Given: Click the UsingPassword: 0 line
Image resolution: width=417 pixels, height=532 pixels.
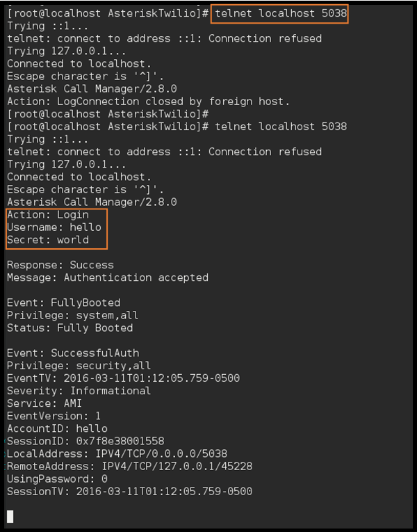Looking at the screenshot, I should point(57,478).
